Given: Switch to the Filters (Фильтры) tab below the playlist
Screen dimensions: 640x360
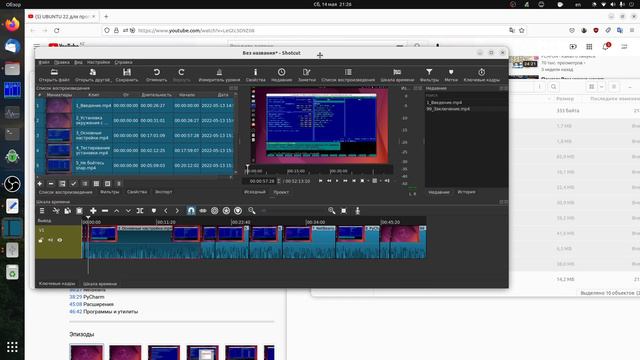Looking at the screenshot, I should click(109, 192).
